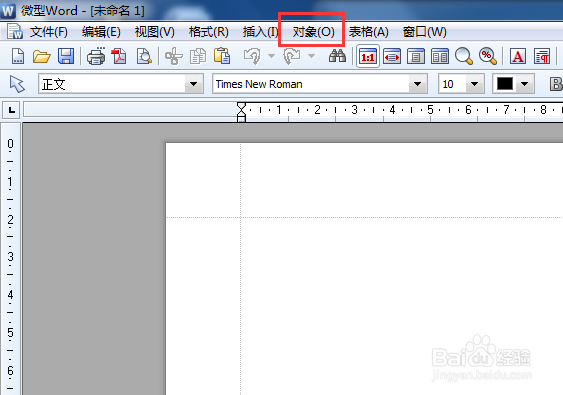Click the red letter A font icon
Viewport: 563px width, 395px height.
tap(517, 56)
